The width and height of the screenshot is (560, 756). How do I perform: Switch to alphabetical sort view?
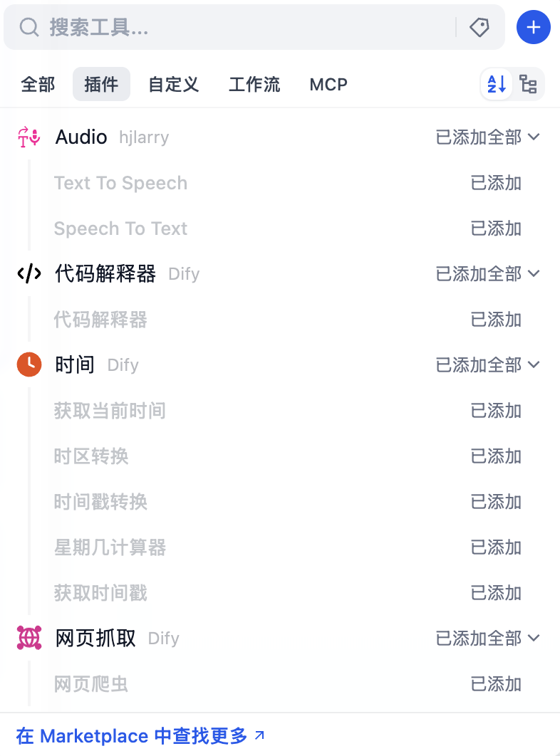pyautogui.click(x=497, y=85)
